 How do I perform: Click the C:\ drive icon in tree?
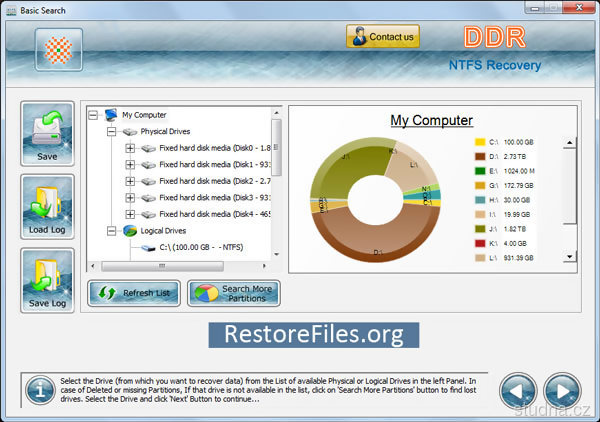tap(148, 248)
